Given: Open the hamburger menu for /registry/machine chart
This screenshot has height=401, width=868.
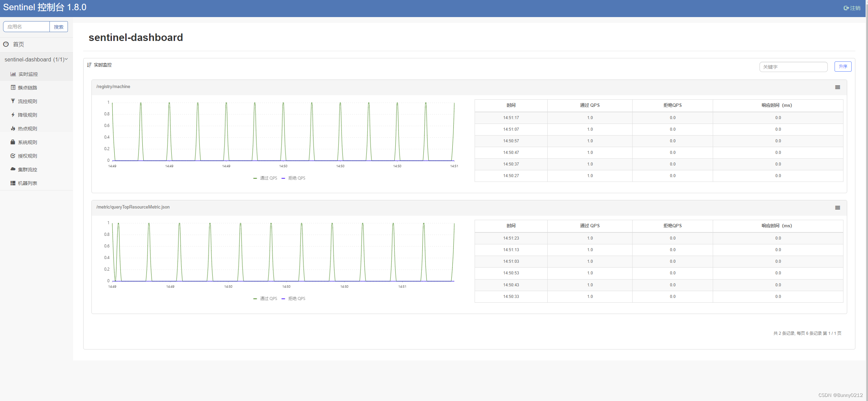Looking at the screenshot, I should tap(837, 87).
